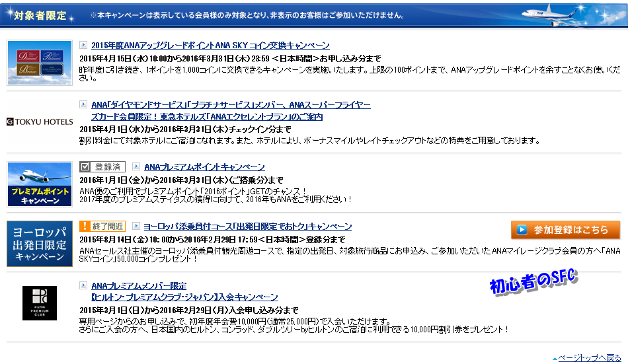Open the ヨーロッパ出発日限定キャンペーン banner image

point(40,244)
